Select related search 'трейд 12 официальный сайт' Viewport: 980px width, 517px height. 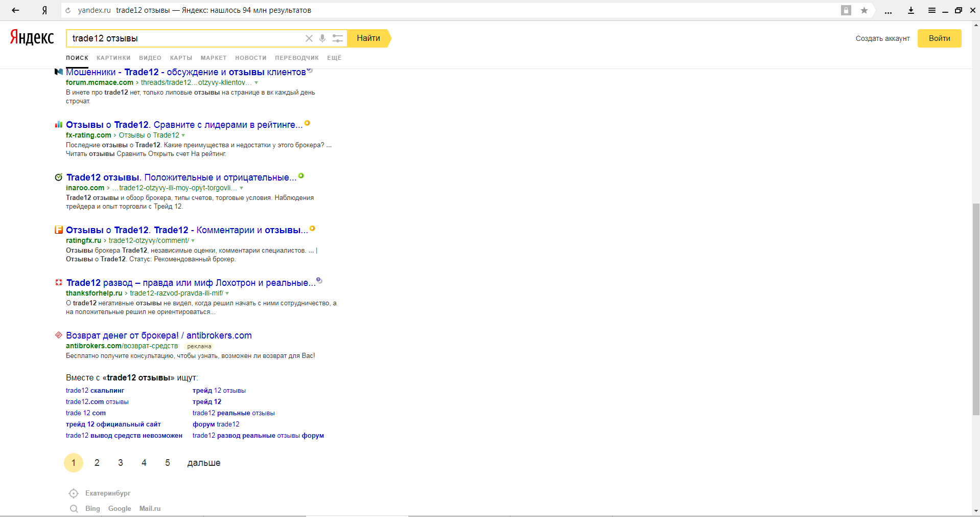pyautogui.click(x=113, y=424)
